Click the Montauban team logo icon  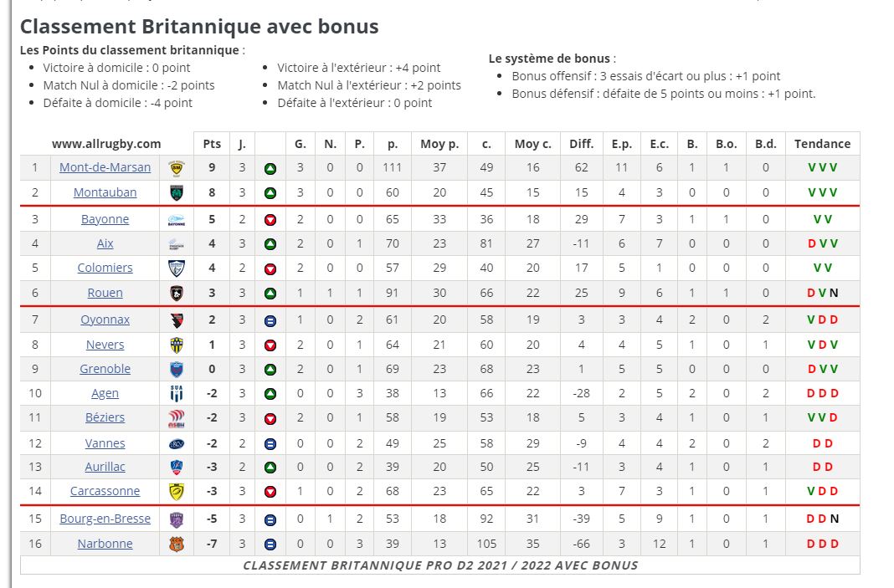pyautogui.click(x=176, y=192)
